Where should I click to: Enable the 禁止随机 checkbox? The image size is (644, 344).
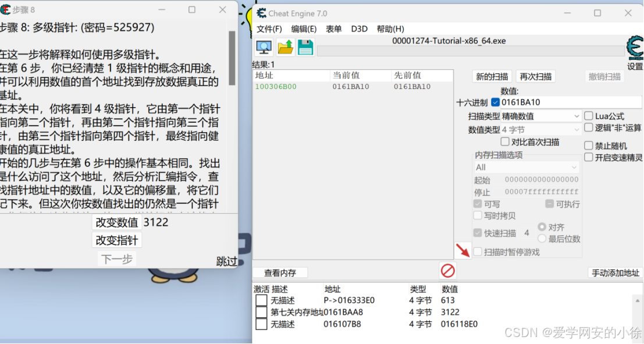(589, 146)
